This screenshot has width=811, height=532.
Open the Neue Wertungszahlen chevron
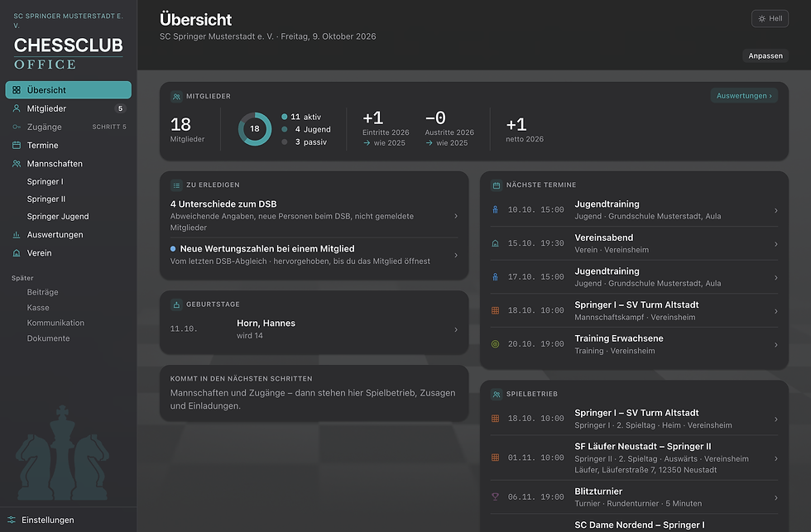click(456, 255)
